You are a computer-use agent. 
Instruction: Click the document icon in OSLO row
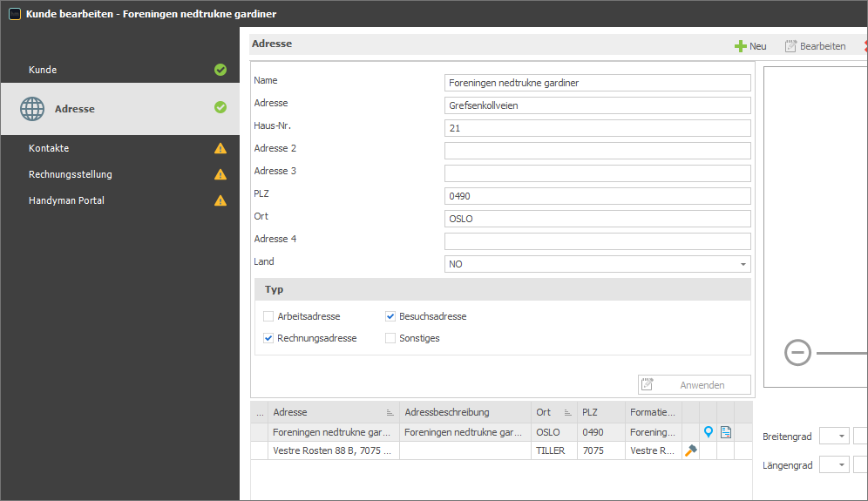pyautogui.click(x=726, y=432)
